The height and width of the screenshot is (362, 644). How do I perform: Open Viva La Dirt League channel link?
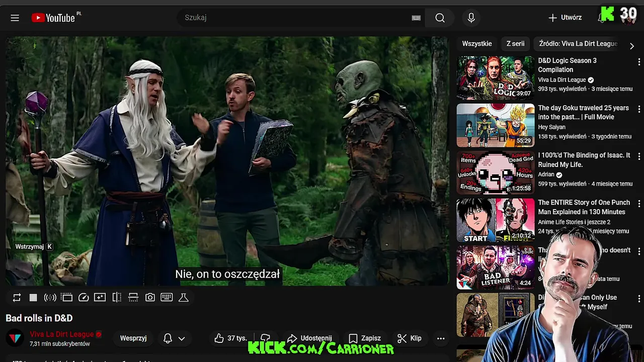pyautogui.click(x=62, y=334)
